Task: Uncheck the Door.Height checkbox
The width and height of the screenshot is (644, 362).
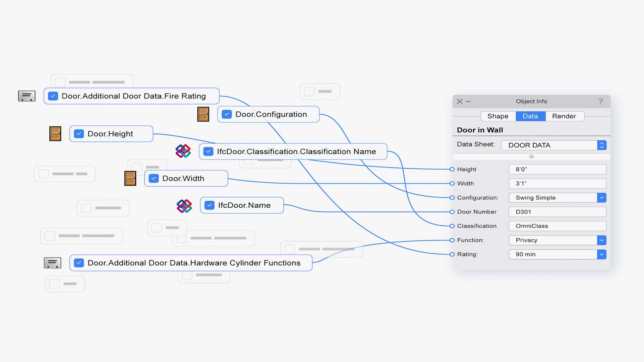Action: click(x=79, y=134)
